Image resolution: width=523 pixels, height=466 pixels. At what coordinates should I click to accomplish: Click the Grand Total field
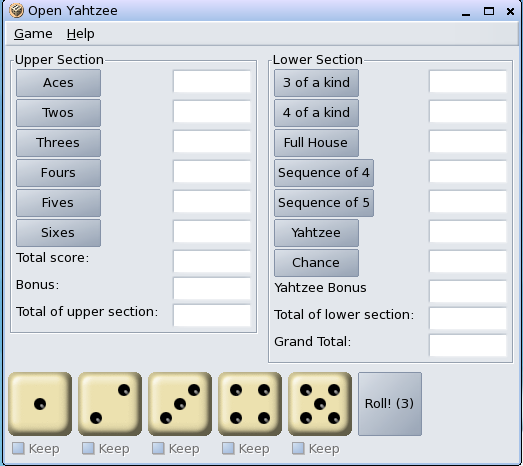[468, 345]
